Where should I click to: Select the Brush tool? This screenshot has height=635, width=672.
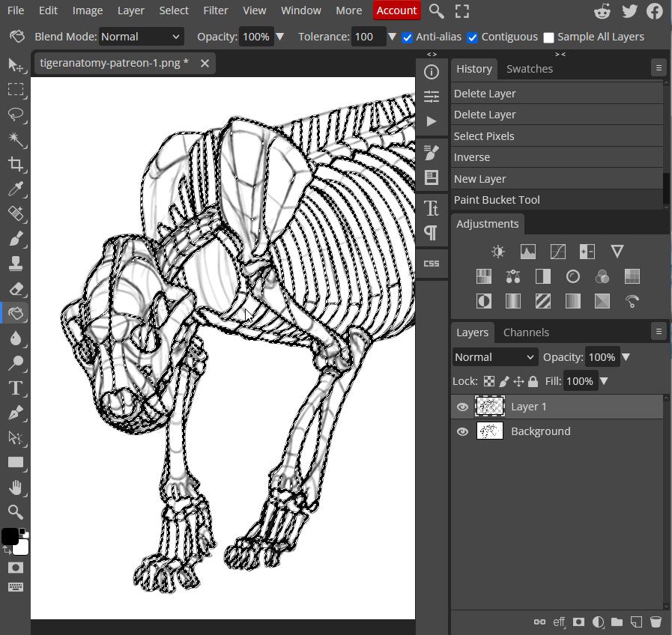[x=15, y=239]
